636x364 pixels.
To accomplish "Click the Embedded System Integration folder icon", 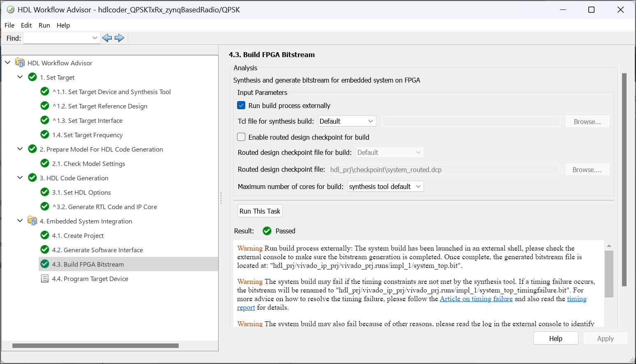I will pyautogui.click(x=32, y=221).
